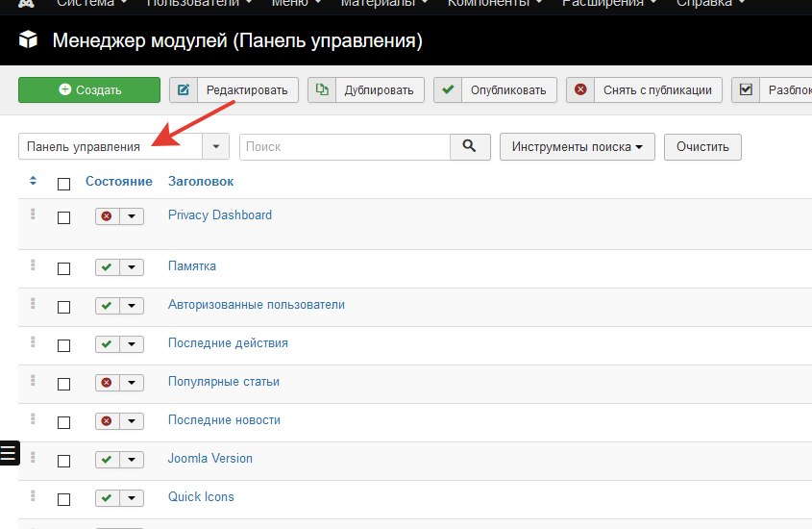Click the Опубликовать toolbar button

coord(495,90)
